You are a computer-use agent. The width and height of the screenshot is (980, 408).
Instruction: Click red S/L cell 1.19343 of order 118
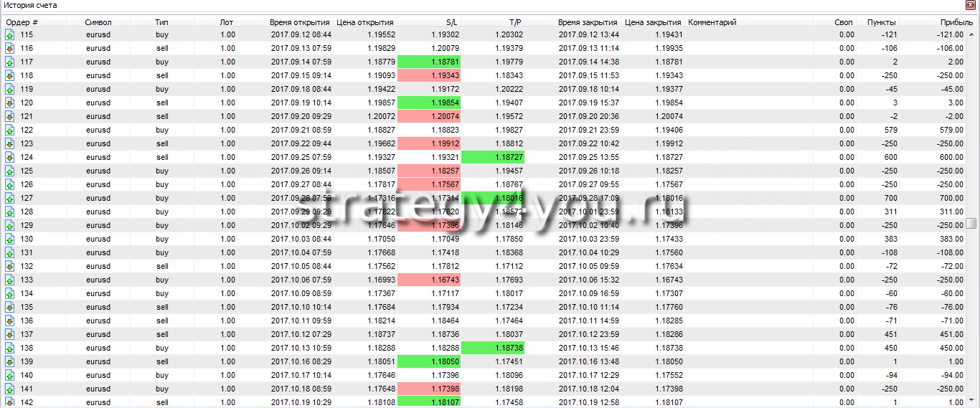(429, 75)
